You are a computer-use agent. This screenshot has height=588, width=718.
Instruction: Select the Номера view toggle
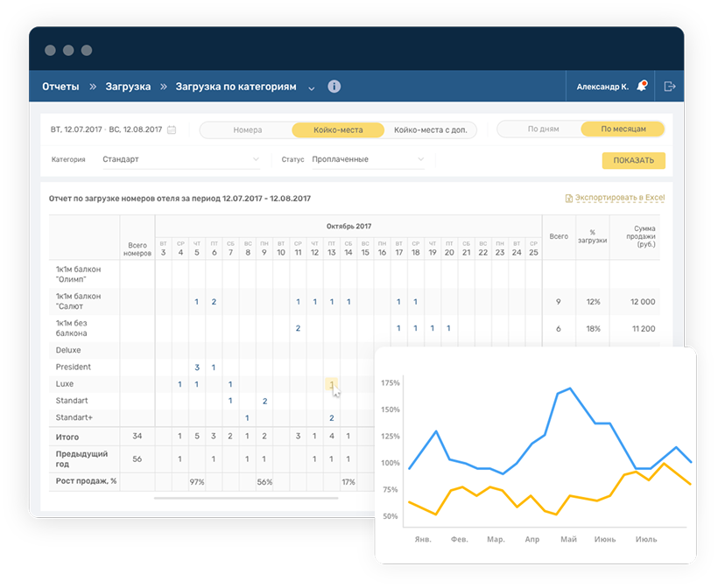(x=247, y=129)
